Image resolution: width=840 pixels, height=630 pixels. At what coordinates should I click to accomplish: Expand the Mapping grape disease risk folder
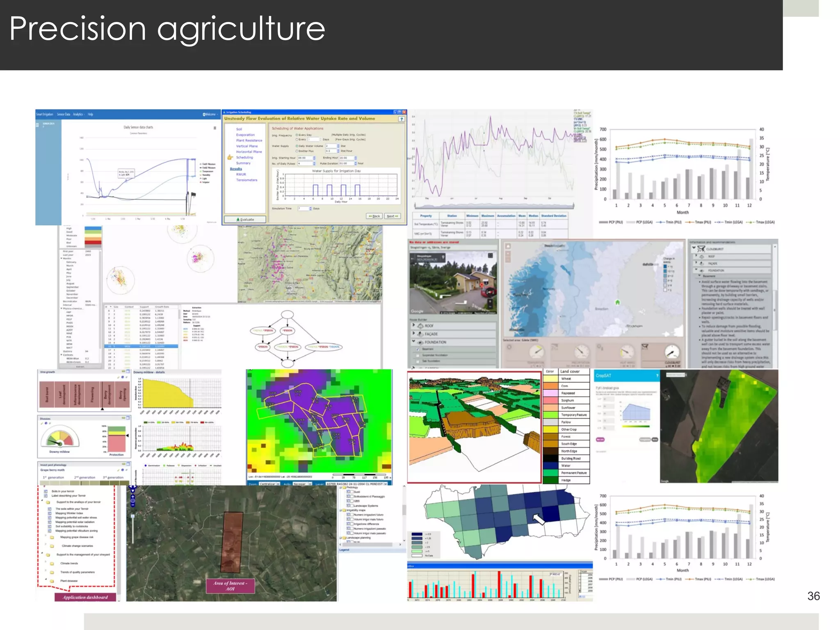pyautogui.click(x=46, y=535)
